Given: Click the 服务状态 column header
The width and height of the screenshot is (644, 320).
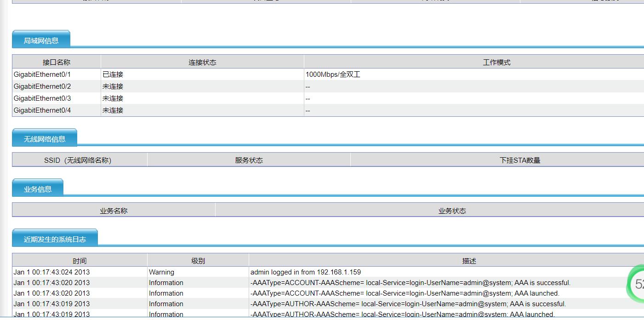Looking at the screenshot, I should [249, 160].
